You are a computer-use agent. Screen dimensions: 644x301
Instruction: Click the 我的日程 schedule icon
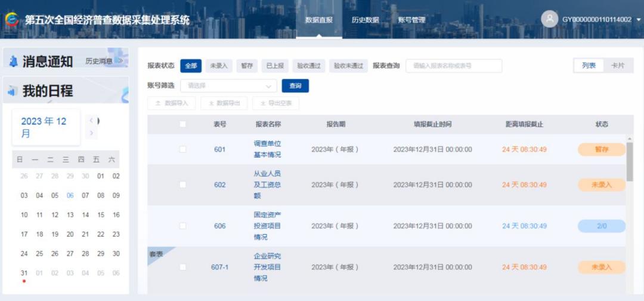click(13, 92)
